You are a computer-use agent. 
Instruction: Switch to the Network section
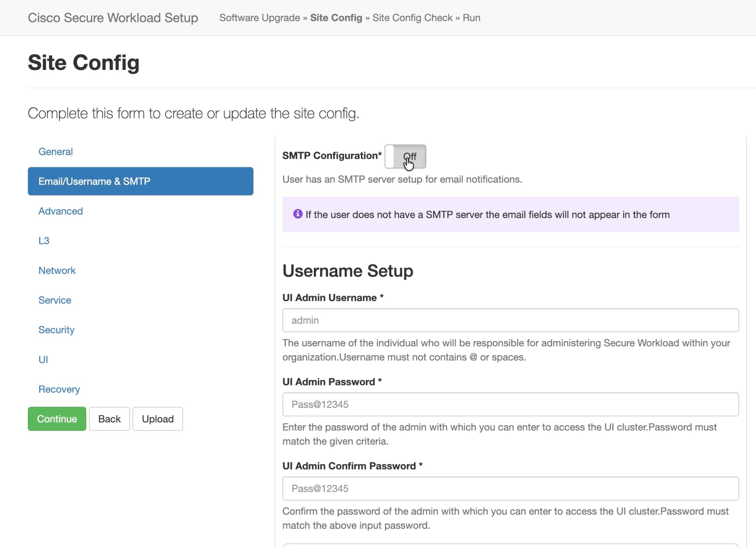point(57,270)
